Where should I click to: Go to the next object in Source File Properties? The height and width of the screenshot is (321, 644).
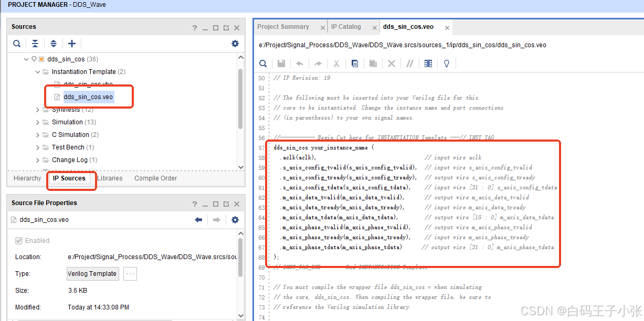(216, 220)
